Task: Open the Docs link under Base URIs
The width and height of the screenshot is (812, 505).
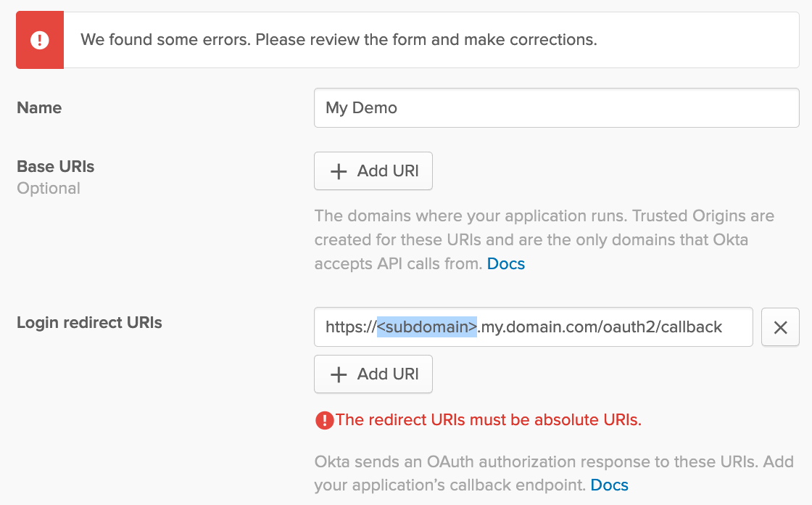Action: [505, 263]
